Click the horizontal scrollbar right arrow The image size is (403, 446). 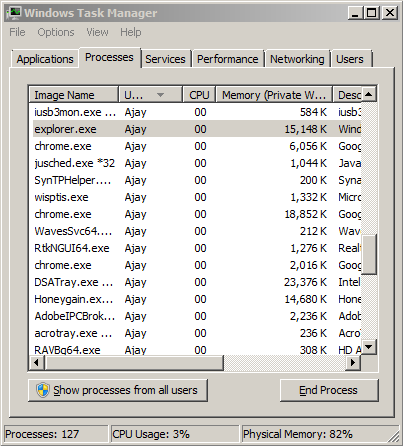353,362
